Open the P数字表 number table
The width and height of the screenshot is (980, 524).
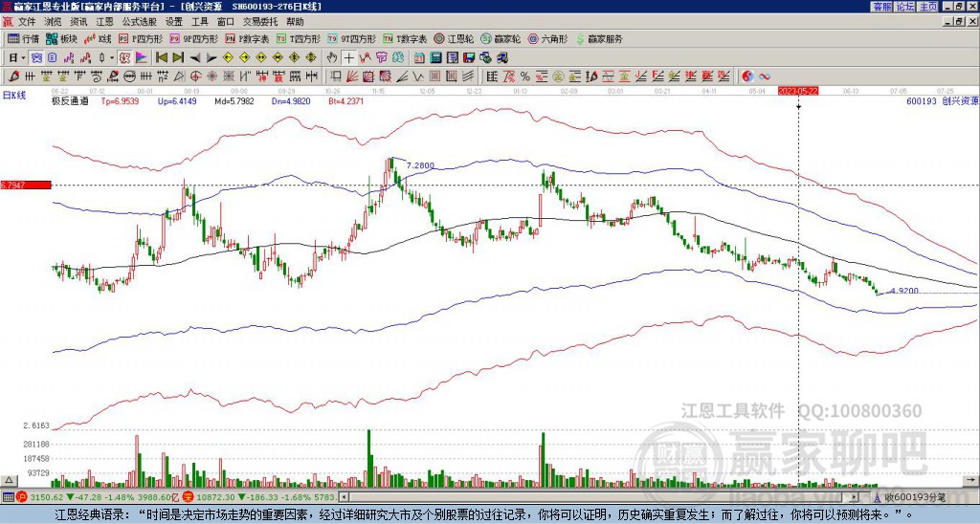(247, 38)
